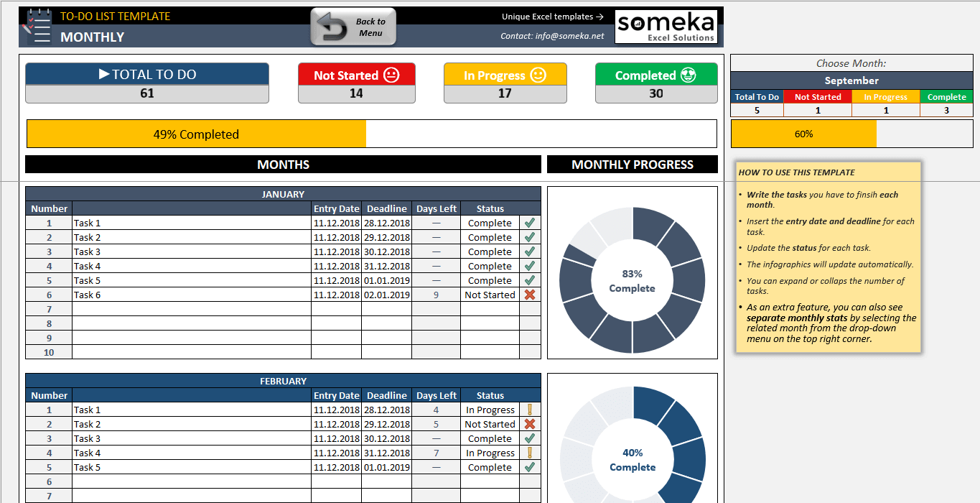Select January Task 6 deadline 02.01.2019
Image resolution: width=980 pixels, height=503 pixels.
point(386,295)
